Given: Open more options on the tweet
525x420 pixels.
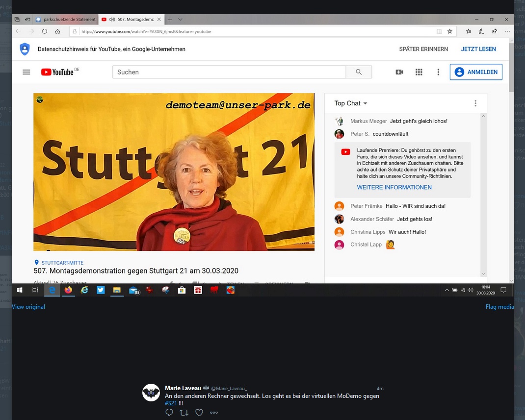Looking at the screenshot, I should [x=214, y=413].
